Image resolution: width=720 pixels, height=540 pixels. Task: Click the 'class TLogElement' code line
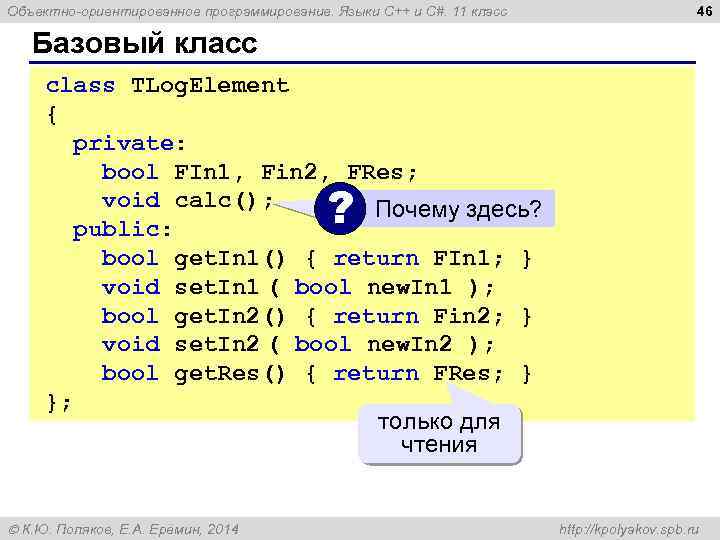point(168,86)
